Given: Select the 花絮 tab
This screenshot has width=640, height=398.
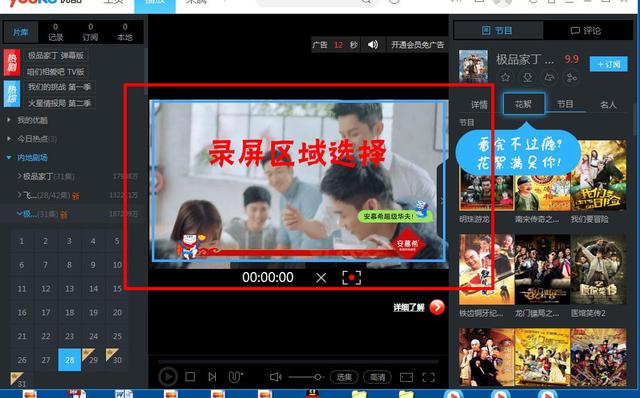Looking at the screenshot, I should [x=524, y=104].
